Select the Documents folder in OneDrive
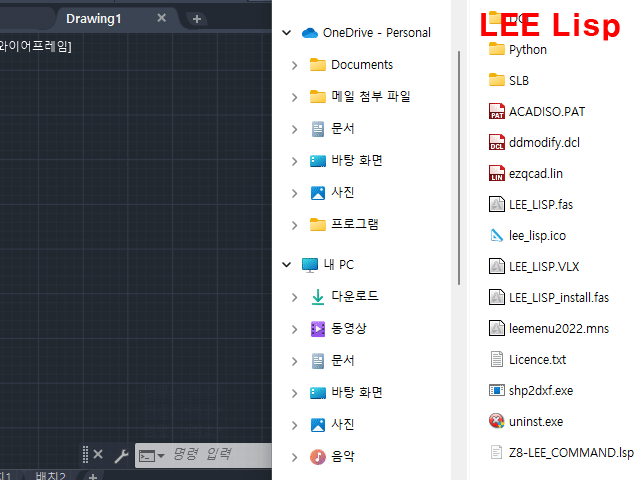Screen dimensions: 640x480 coord(362,65)
